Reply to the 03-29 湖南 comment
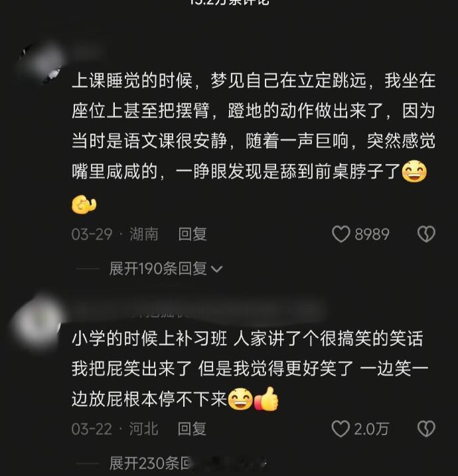Image resolution: width=458 pixels, height=476 pixels. point(192,234)
